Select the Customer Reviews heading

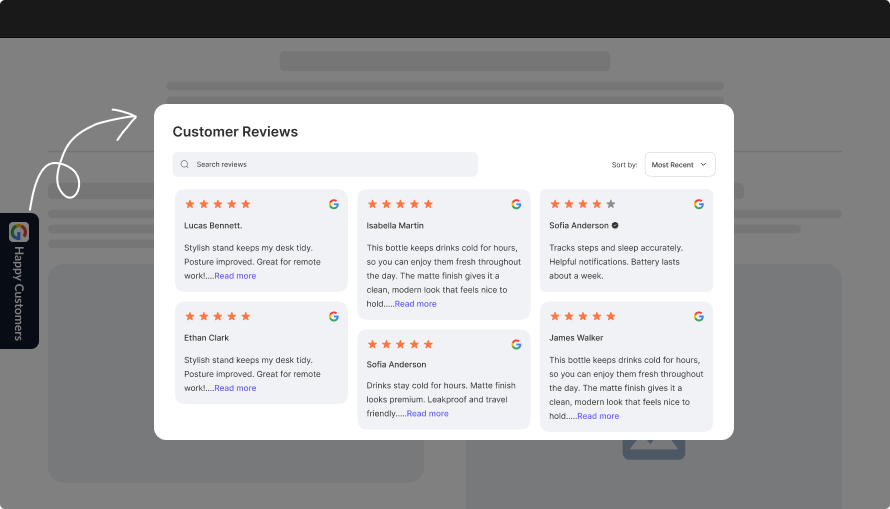pyautogui.click(x=235, y=132)
